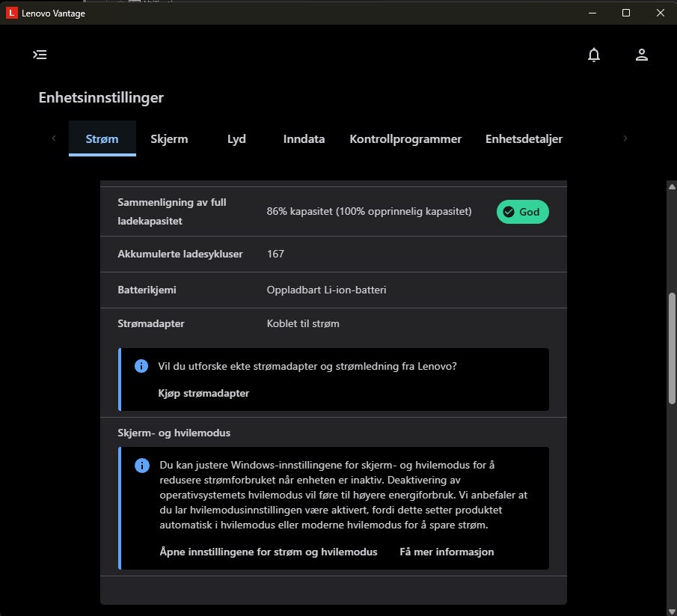Open the navigation menu icon
The width and height of the screenshot is (677, 616).
pyautogui.click(x=40, y=55)
